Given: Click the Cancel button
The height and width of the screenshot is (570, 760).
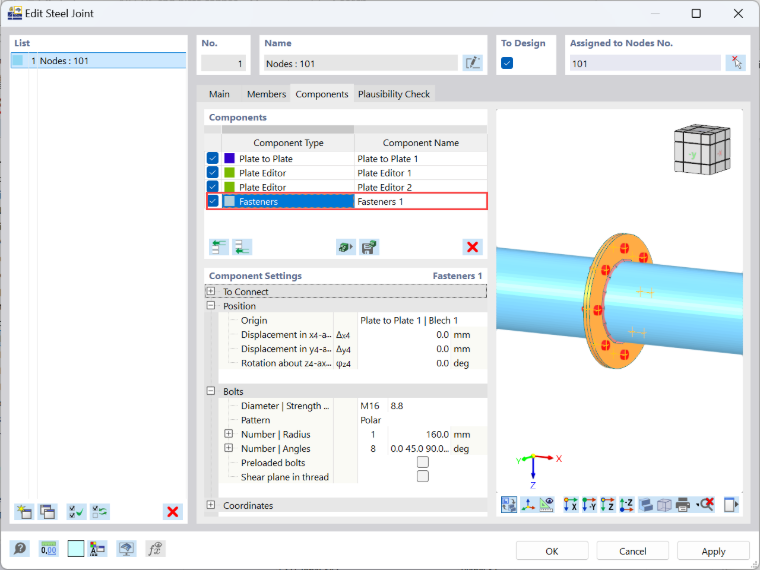Looking at the screenshot, I should [x=633, y=551].
